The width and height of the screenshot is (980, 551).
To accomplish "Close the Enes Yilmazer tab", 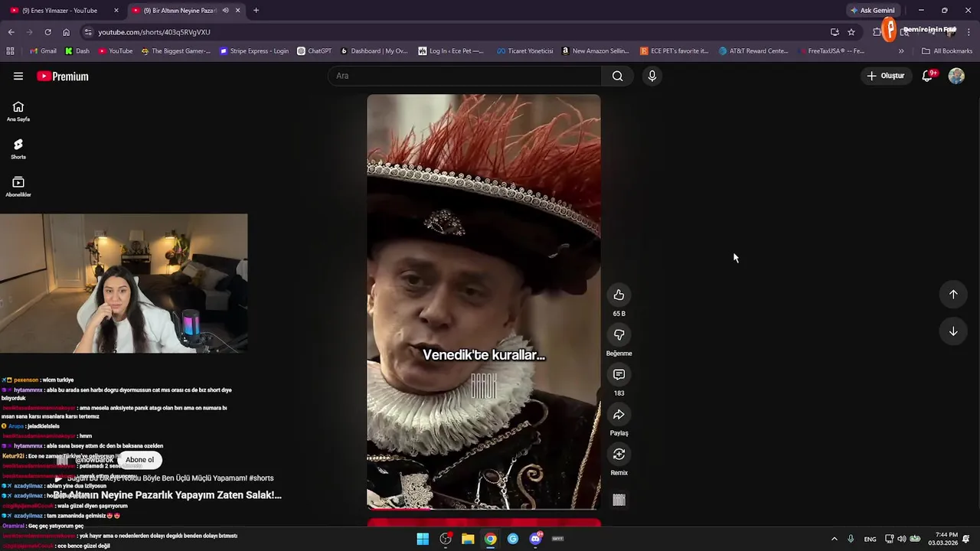I will (116, 11).
